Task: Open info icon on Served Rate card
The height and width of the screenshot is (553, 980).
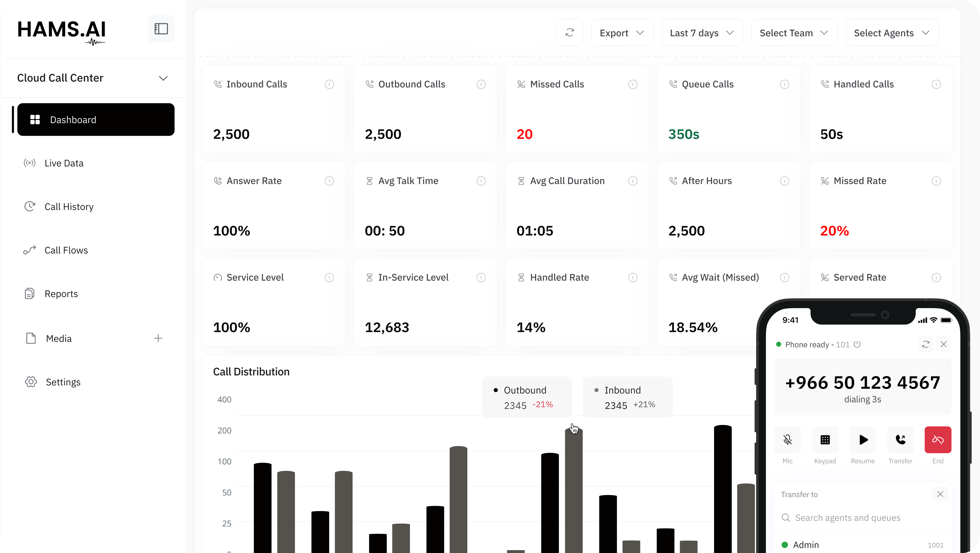Action: [936, 278]
